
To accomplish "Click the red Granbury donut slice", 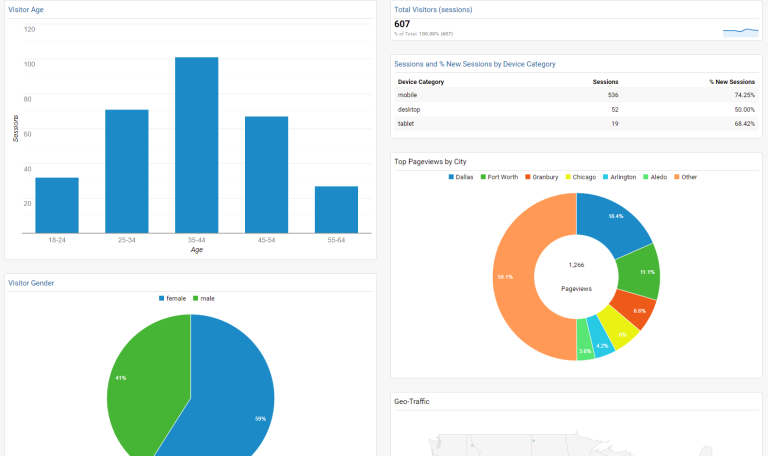I will [634, 310].
